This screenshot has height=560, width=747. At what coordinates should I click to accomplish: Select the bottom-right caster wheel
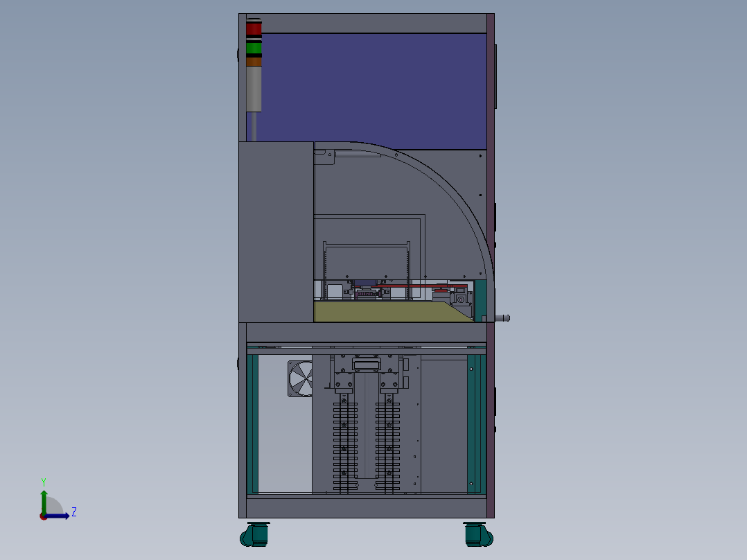pos(477,534)
